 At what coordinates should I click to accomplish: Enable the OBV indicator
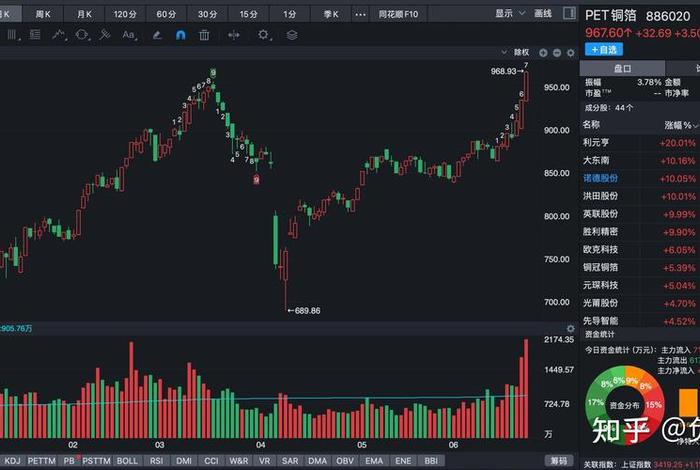pyautogui.click(x=345, y=461)
